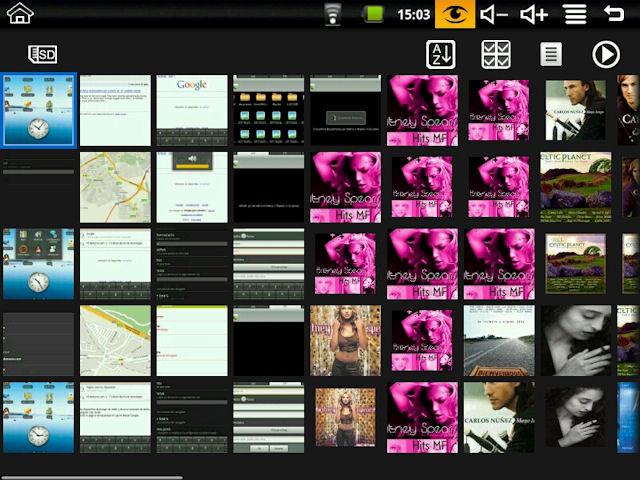The image size is (640, 480).
Task: Go to the Home screen via house icon
Action: 20,14
